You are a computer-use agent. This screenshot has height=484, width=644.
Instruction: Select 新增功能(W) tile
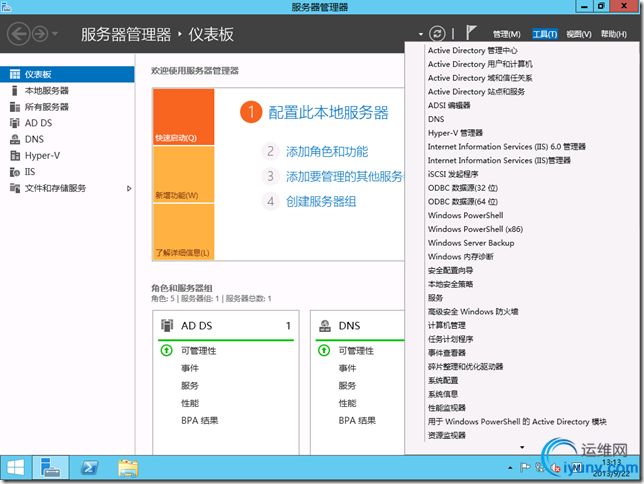[184, 175]
